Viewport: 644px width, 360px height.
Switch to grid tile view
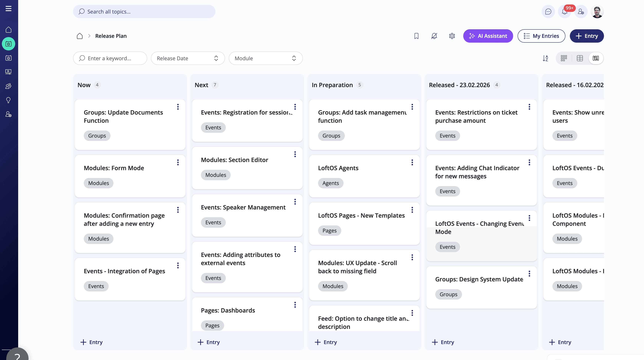(564, 58)
